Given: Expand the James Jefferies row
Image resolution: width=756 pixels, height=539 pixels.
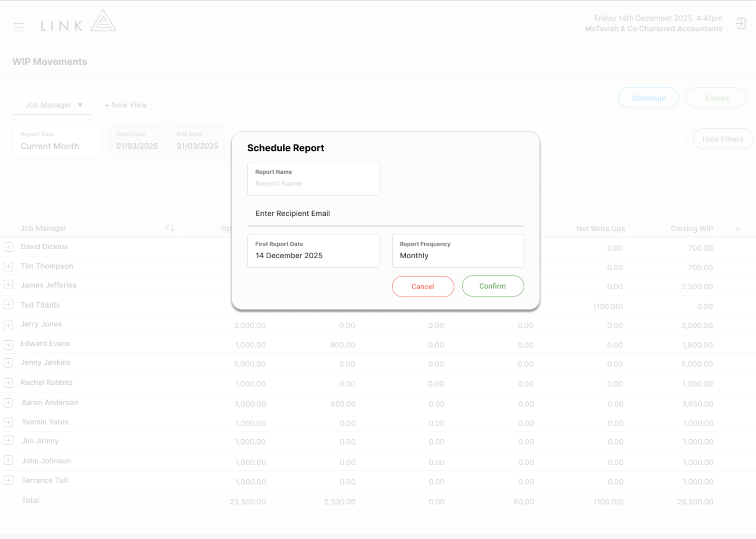Looking at the screenshot, I should tap(8, 285).
